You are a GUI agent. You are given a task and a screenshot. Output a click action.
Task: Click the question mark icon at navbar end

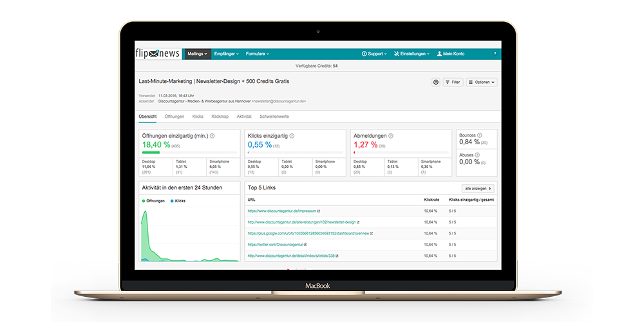click(x=495, y=54)
